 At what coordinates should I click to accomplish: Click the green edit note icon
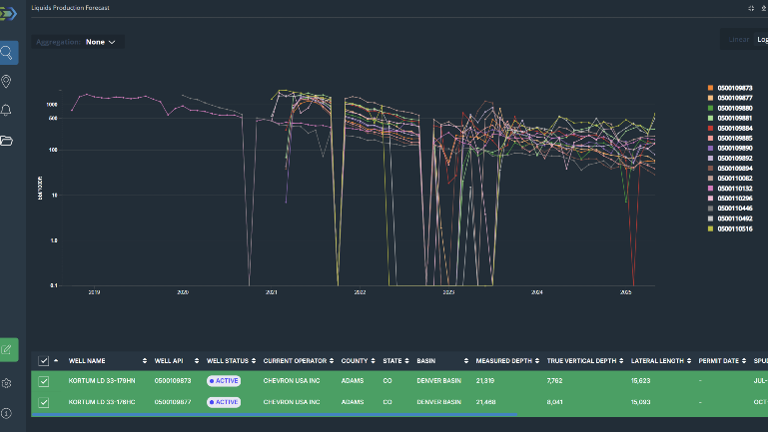(x=8, y=349)
